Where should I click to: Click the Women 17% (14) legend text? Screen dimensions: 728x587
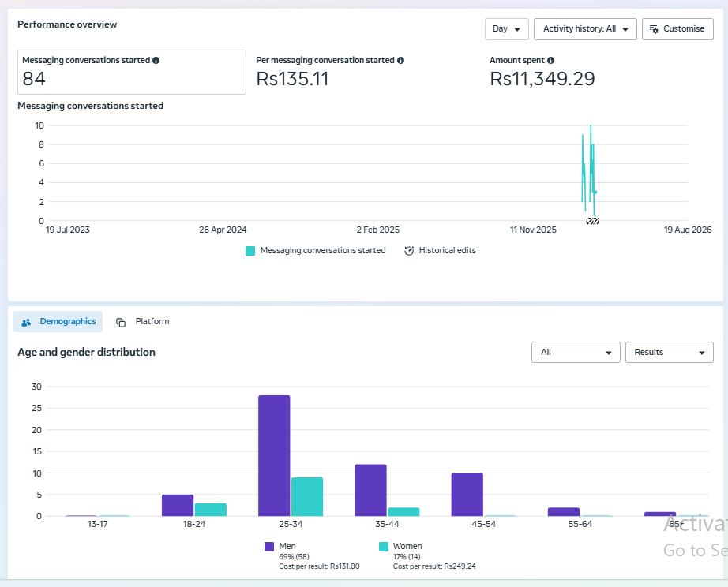407,556
